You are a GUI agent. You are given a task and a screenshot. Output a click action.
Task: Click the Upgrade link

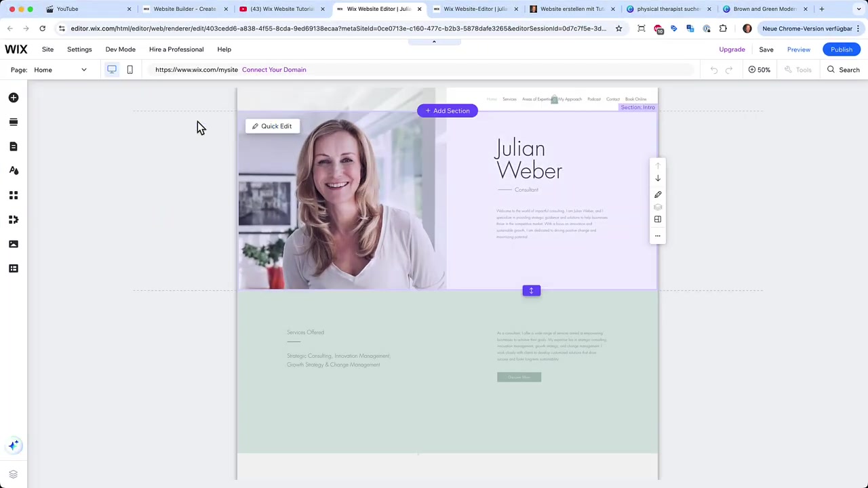point(732,49)
